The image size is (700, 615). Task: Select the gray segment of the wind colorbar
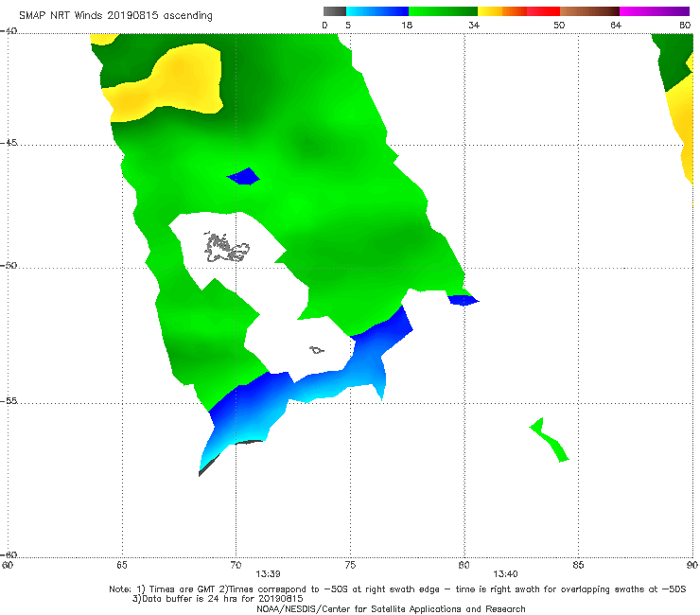point(335,11)
